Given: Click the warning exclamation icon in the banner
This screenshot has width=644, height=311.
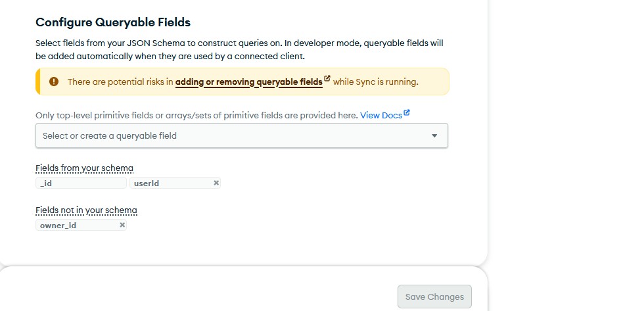Looking at the screenshot, I should tap(54, 82).
